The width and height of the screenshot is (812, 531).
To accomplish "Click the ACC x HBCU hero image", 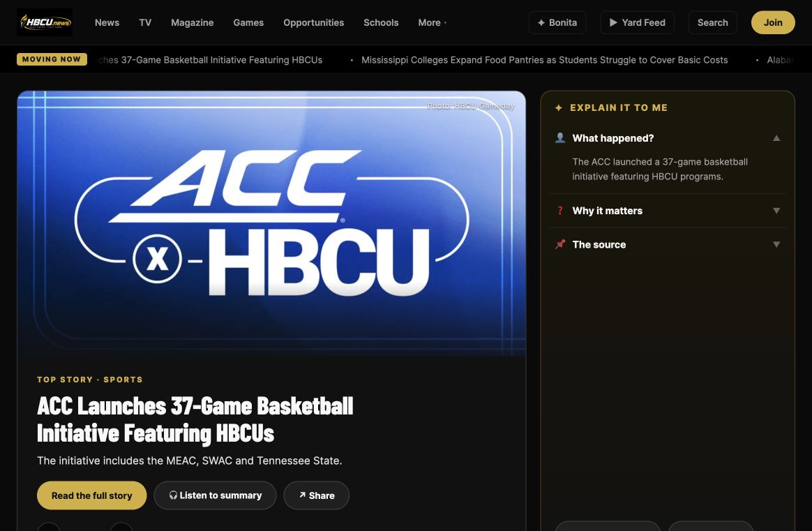I will pyautogui.click(x=271, y=223).
